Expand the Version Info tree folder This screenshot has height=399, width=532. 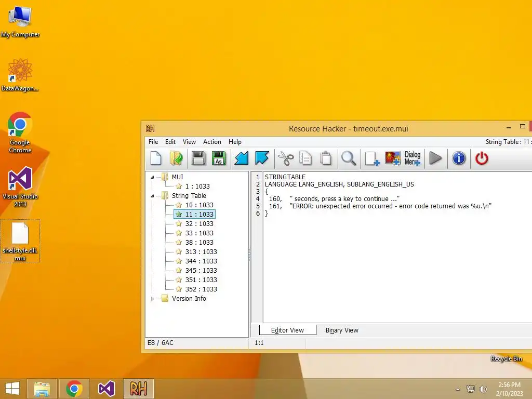coord(152,299)
